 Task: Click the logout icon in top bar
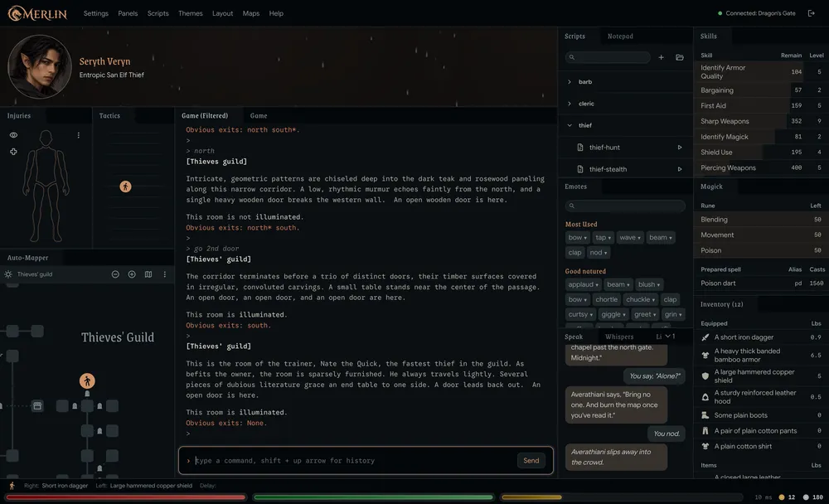[x=811, y=13]
